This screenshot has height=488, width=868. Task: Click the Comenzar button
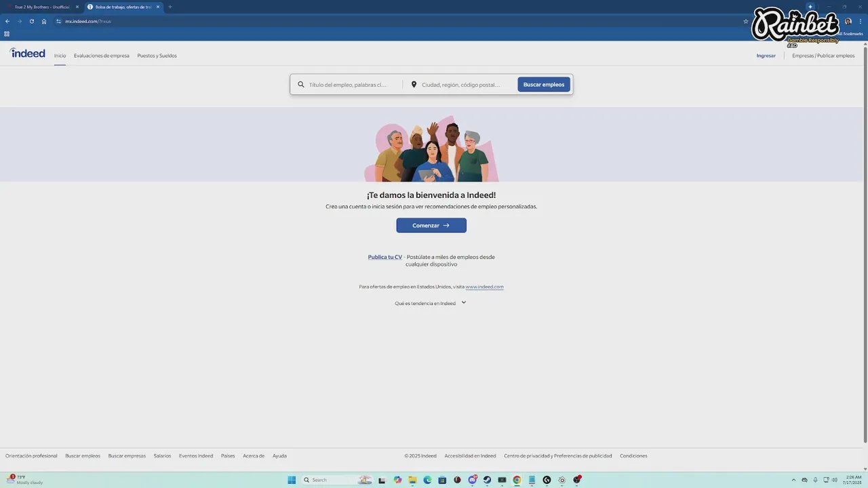click(431, 225)
